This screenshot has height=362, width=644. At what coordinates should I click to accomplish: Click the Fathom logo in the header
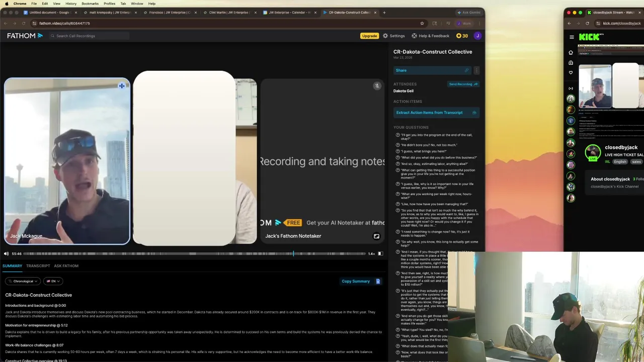pos(25,36)
